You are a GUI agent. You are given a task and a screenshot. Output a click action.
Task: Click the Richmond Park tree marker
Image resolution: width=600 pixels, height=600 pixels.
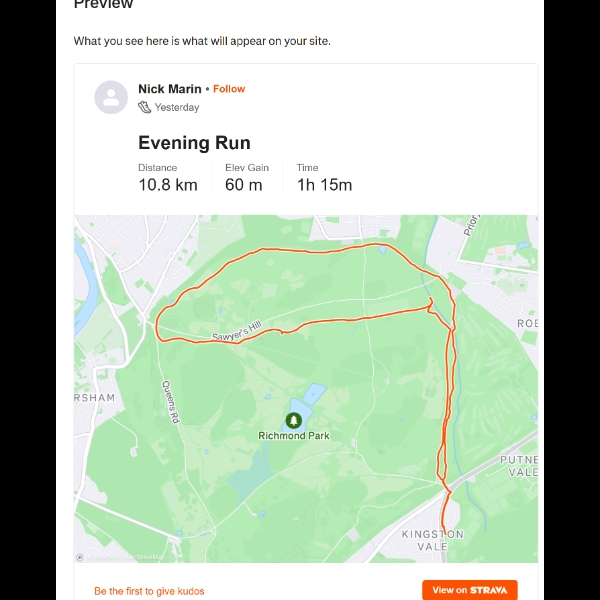pyautogui.click(x=293, y=421)
